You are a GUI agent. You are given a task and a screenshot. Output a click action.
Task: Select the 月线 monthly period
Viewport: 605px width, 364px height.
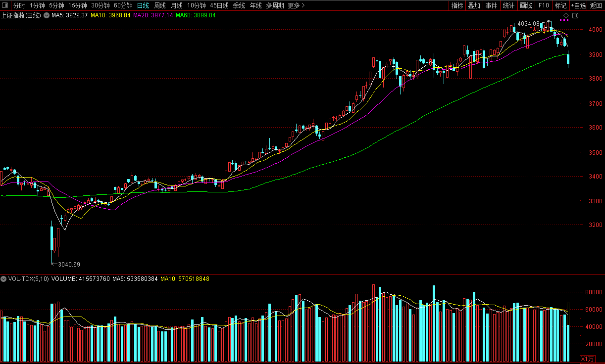[176, 5]
